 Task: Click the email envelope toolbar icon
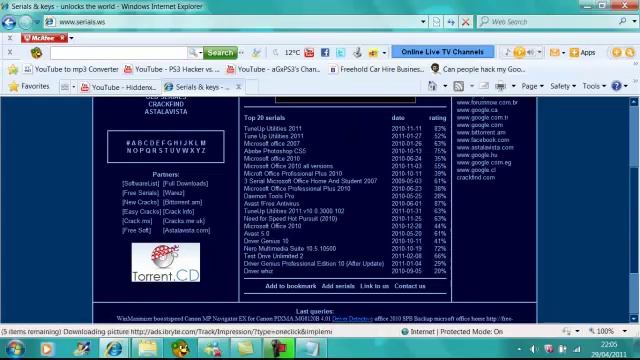tap(554, 52)
